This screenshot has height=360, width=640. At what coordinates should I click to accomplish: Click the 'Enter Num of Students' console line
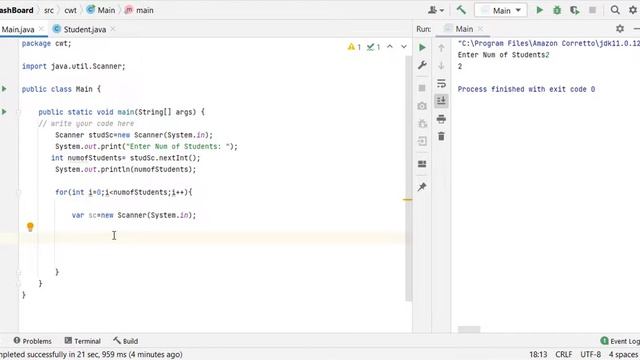pos(503,55)
